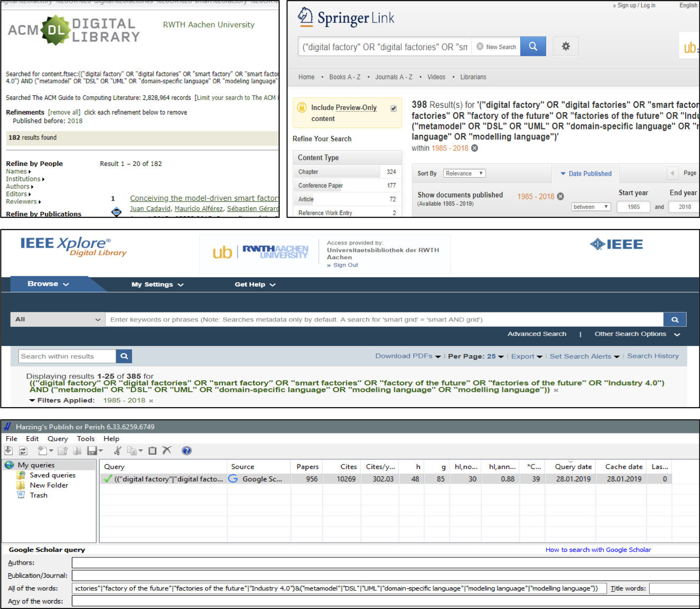The height and width of the screenshot is (609, 700).
Task: Click the SpringerLink search magnifier button
Action: tap(533, 47)
